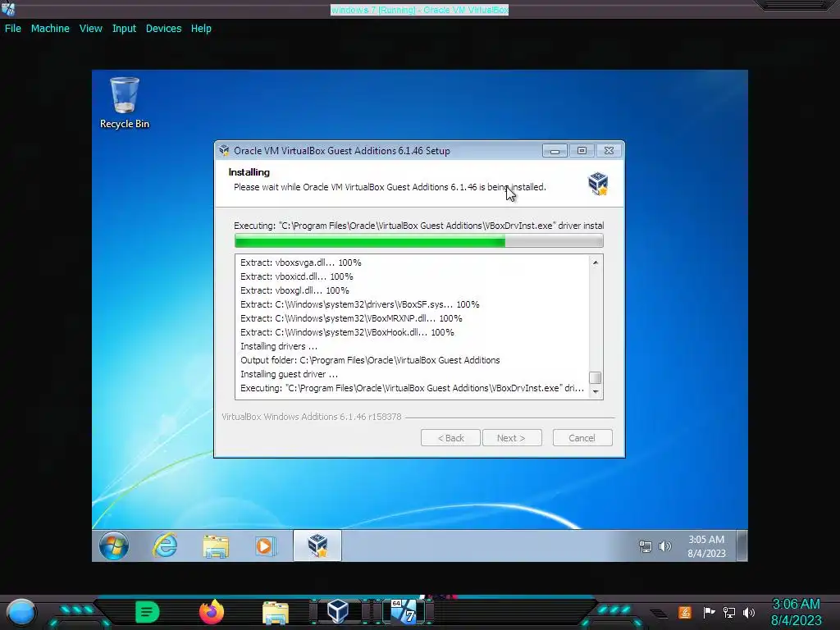
Task: Open the Input menu
Action: tap(124, 29)
